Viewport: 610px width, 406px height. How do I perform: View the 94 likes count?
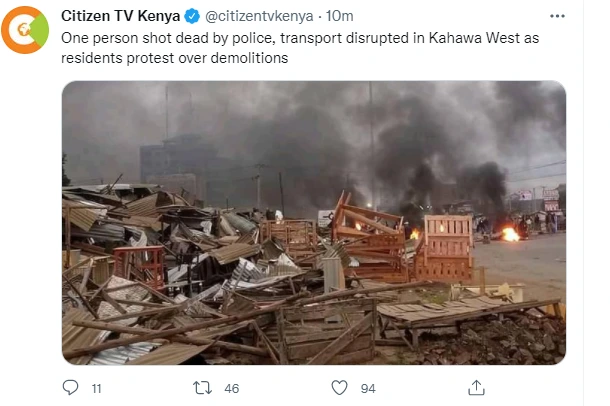click(x=368, y=388)
